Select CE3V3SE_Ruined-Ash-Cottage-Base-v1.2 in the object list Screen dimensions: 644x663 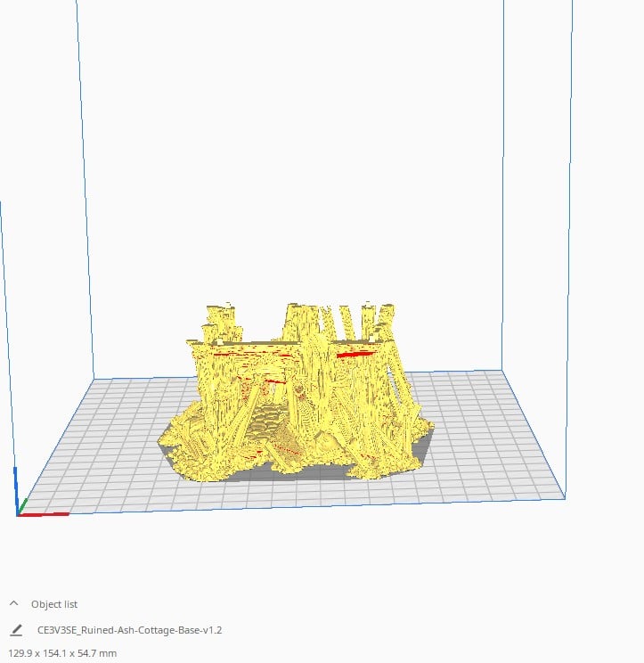pyautogui.click(x=129, y=630)
